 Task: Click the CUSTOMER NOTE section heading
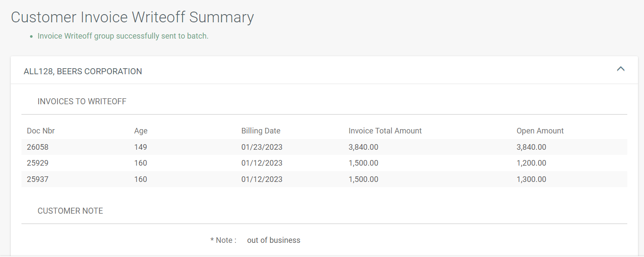(x=70, y=211)
